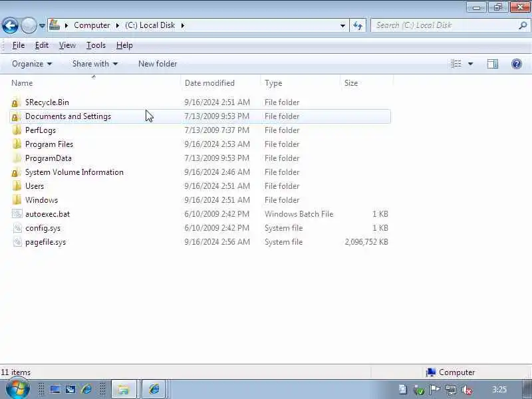Open the File menu
Image resolution: width=532 pixels, height=399 pixels.
(19, 45)
